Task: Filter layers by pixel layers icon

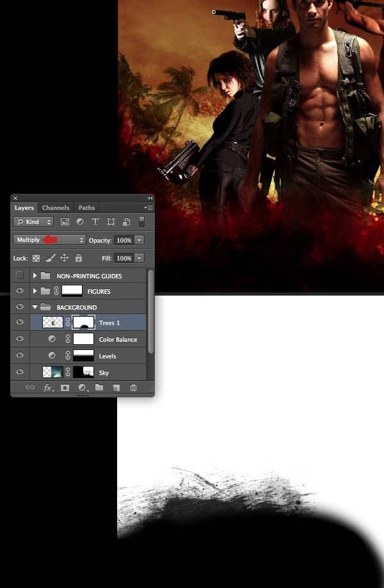Action: point(65,221)
